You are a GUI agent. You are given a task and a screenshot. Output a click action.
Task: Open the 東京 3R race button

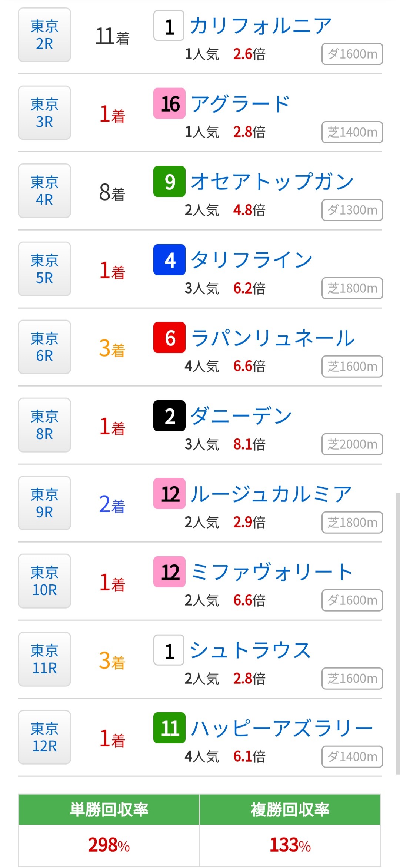(44, 113)
